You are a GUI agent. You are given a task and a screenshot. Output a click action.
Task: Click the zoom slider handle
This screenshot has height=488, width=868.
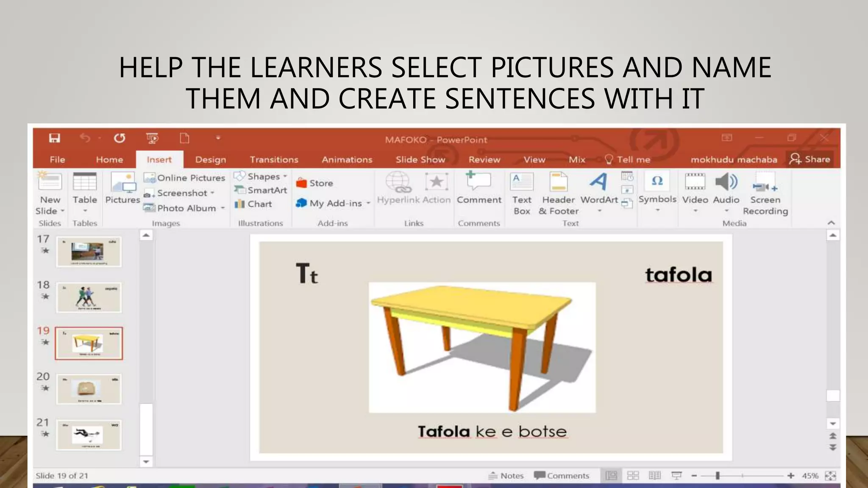tap(718, 476)
